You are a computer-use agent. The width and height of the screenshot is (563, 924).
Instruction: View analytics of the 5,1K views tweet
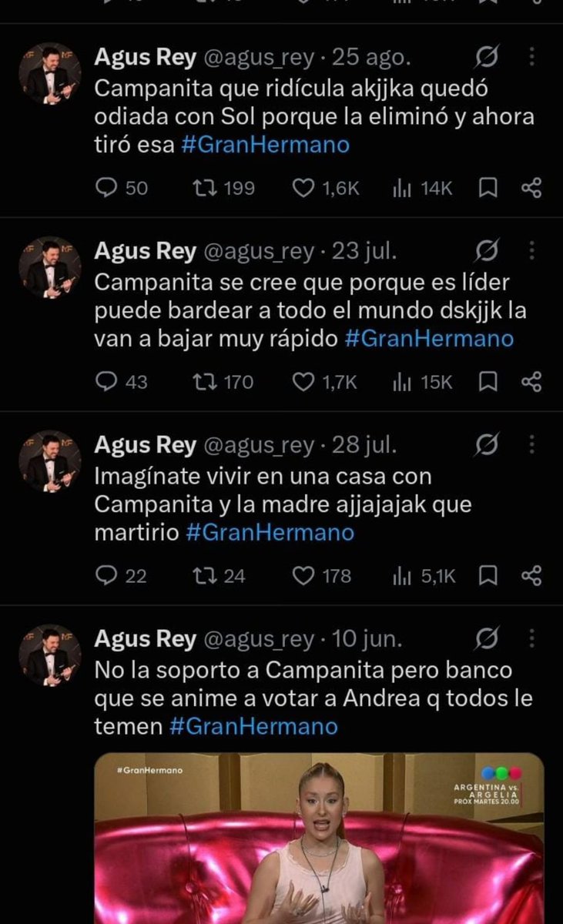point(425,576)
